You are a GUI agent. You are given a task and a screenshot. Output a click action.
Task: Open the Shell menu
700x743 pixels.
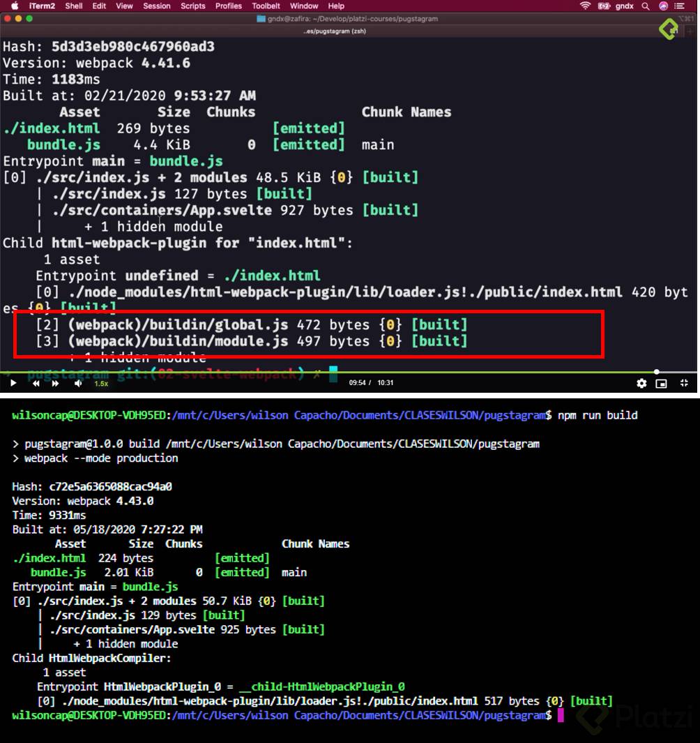click(73, 6)
